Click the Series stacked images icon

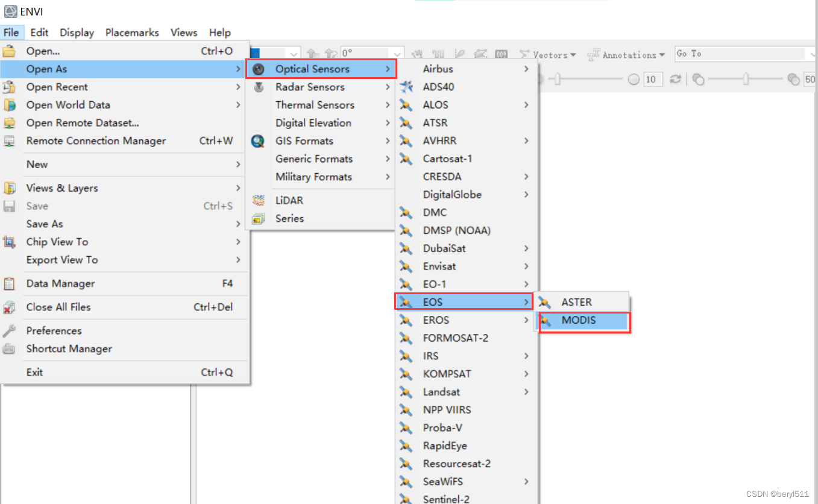(x=259, y=218)
